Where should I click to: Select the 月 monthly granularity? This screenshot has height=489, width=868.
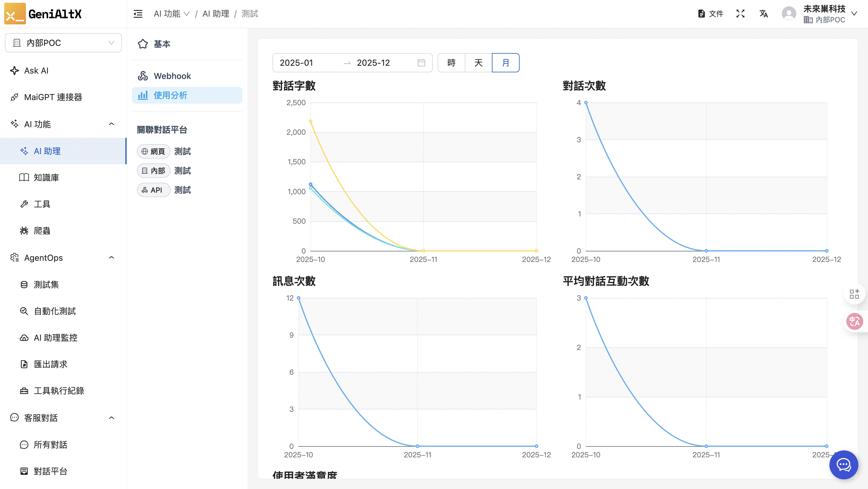click(x=505, y=63)
